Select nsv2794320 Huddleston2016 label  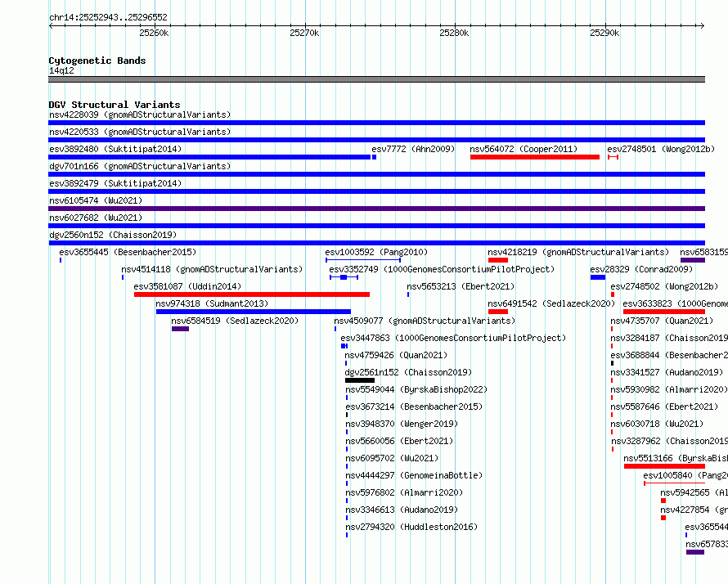[411, 527]
